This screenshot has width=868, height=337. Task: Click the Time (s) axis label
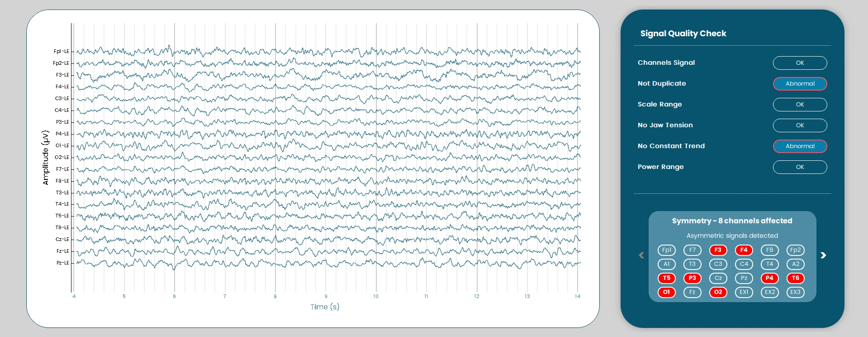(x=325, y=307)
